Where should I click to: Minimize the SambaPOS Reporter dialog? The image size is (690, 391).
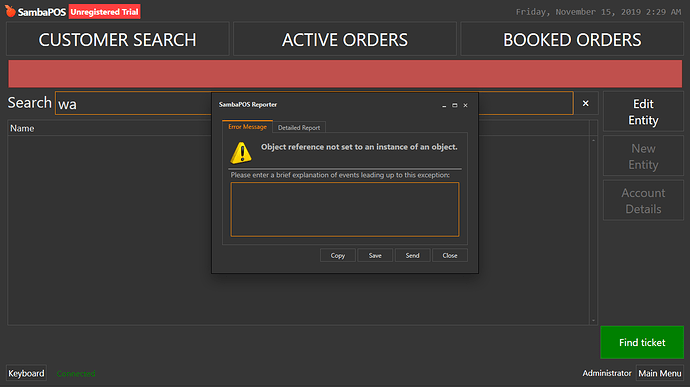coord(444,106)
